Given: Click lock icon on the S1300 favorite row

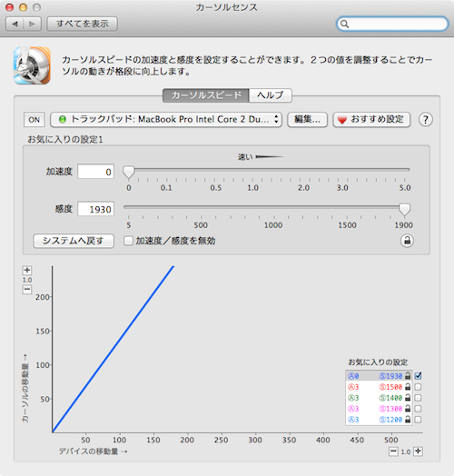Looking at the screenshot, I should point(408,409).
